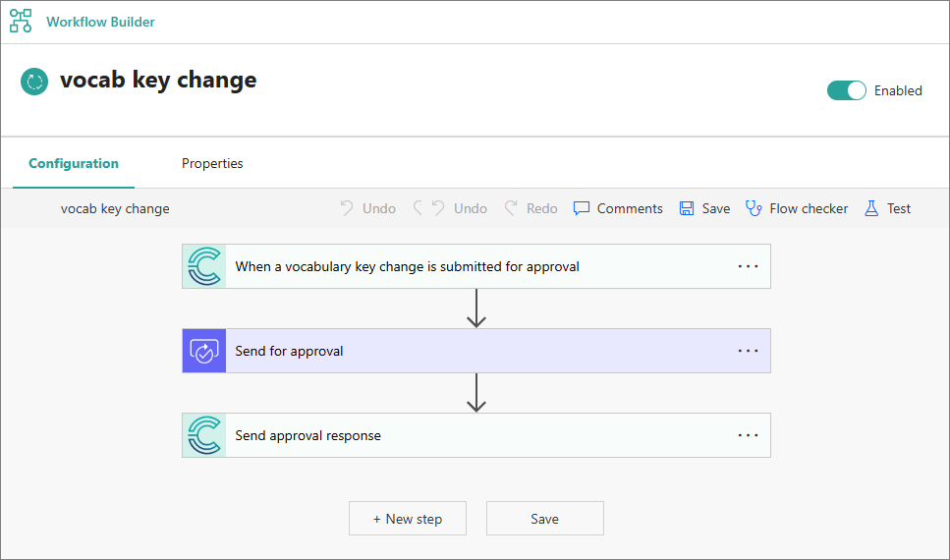Click the bottom Save button
Viewport: 950px width, 560px height.
click(x=544, y=518)
